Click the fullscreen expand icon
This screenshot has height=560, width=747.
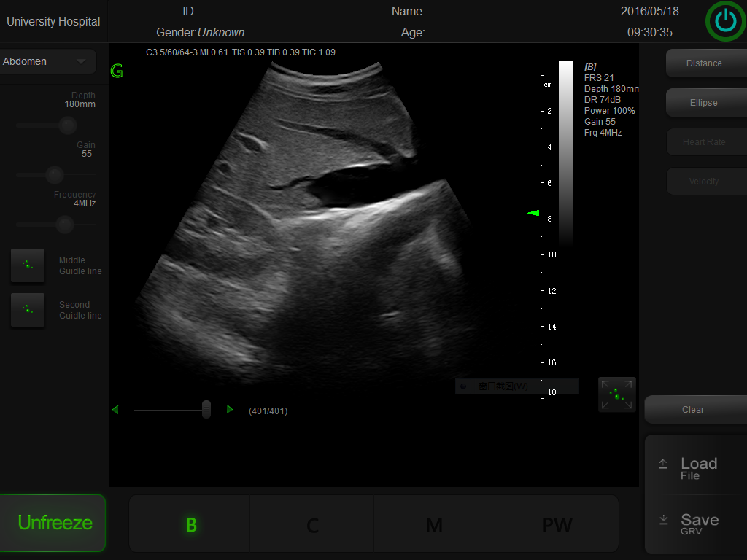point(616,394)
